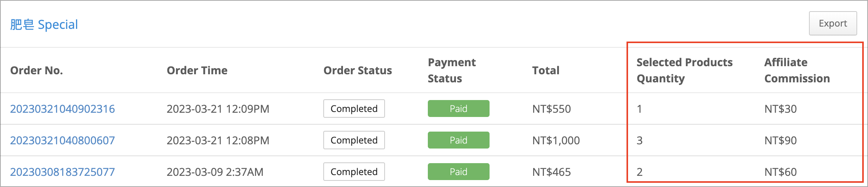Click the Affiliate Commission column header
The width and height of the screenshot is (868, 187).
(x=797, y=70)
